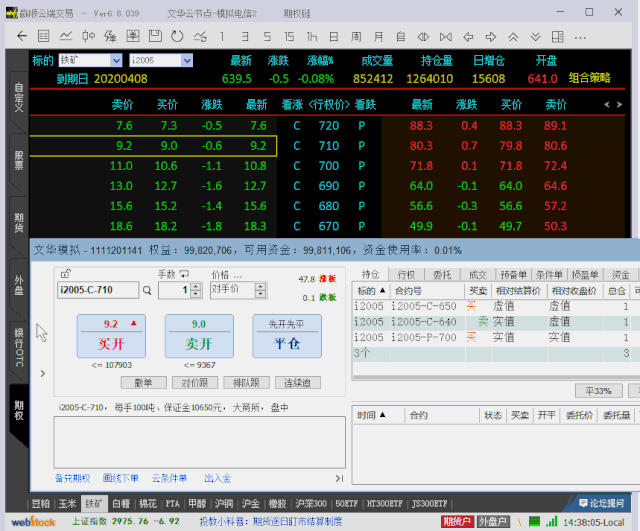Click the 撤单 button

click(x=144, y=382)
